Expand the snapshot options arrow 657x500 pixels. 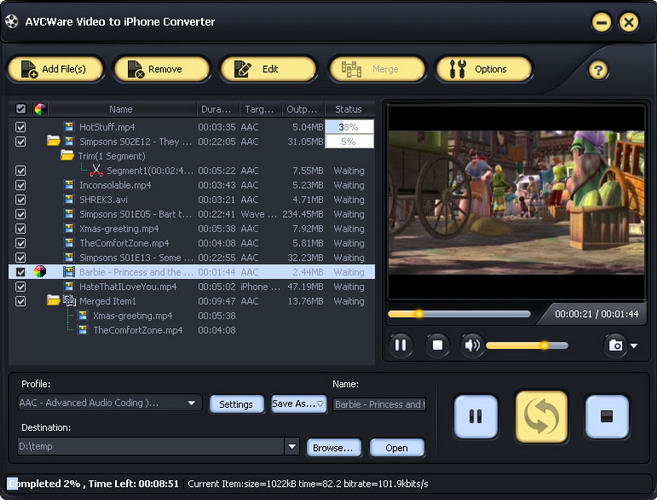(634, 346)
